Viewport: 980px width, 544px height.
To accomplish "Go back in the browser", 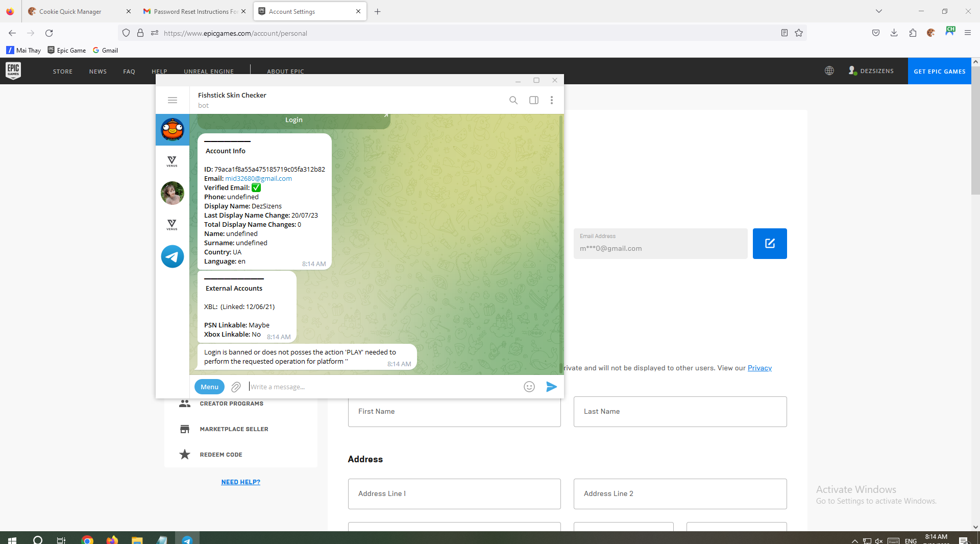I will [12, 33].
